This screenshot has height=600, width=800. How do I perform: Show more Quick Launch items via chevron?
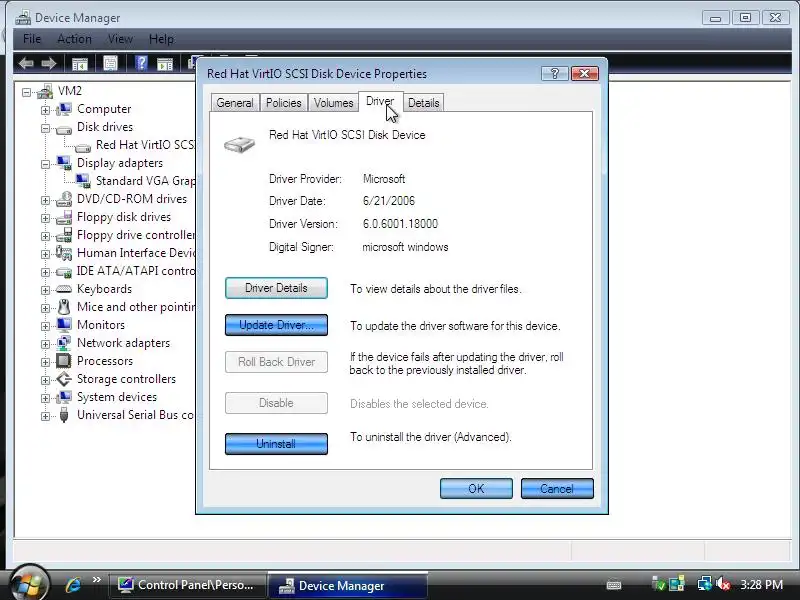pos(96,580)
